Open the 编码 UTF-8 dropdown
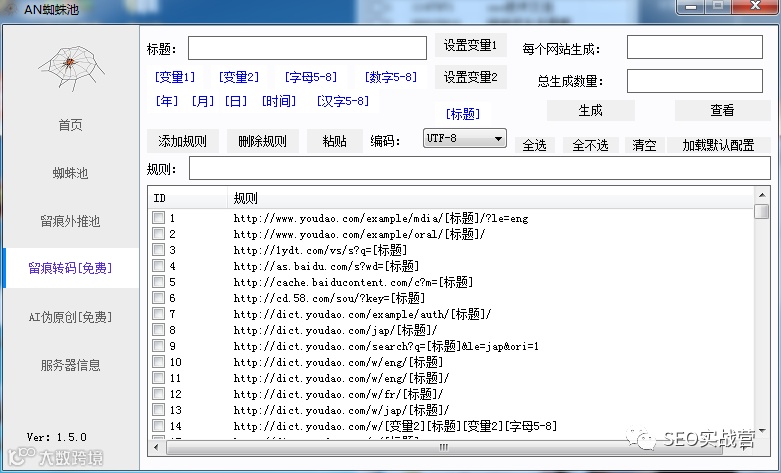 point(464,138)
